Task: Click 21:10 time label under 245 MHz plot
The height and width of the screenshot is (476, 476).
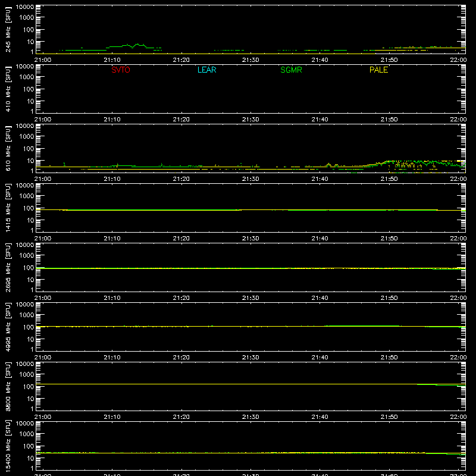Action: [x=112, y=60]
